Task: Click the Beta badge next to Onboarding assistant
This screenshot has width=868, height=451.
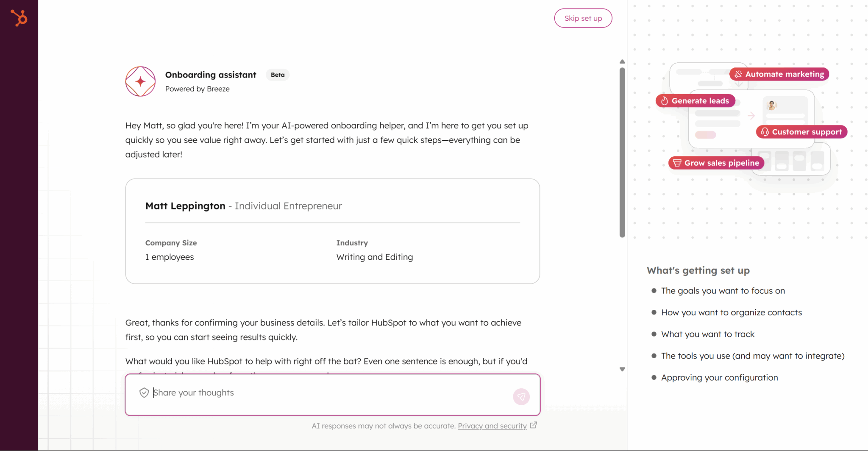Action: (x=278, y=75)
